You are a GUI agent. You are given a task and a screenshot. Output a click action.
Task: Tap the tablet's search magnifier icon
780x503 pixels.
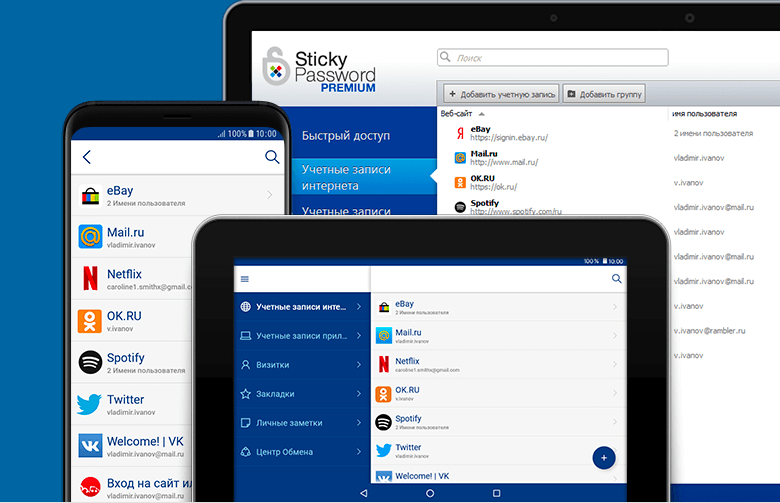tap(616, 279)
